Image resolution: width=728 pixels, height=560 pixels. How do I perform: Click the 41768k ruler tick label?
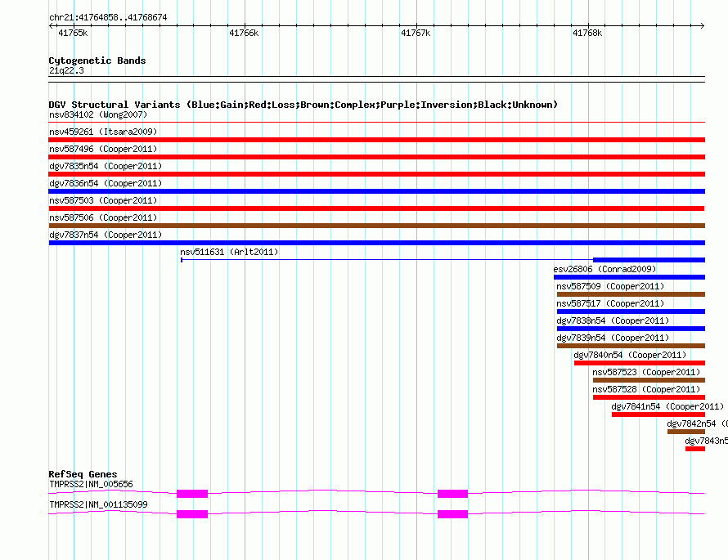(x=587, y=33)
